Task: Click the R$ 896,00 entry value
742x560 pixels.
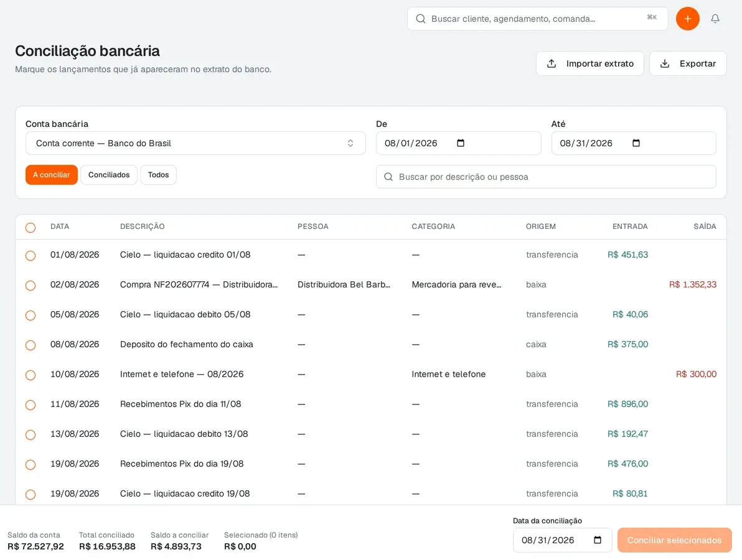Action: [627, 404]
